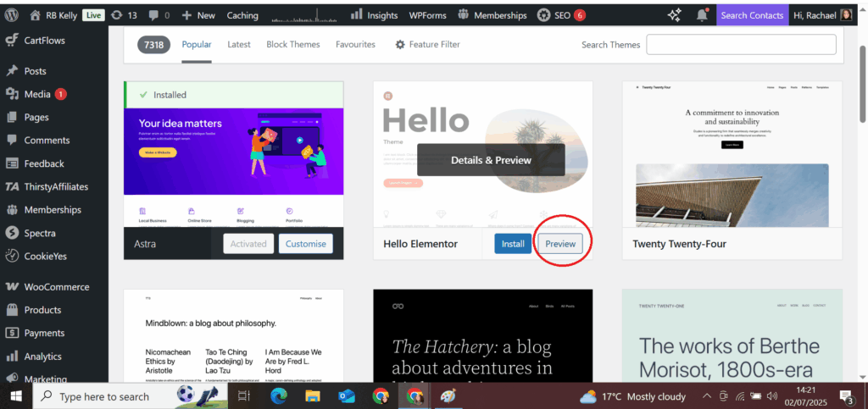Click the Analytics sidebar icon
The height and width of the screenshot is (409, 868).
[12, 356]
